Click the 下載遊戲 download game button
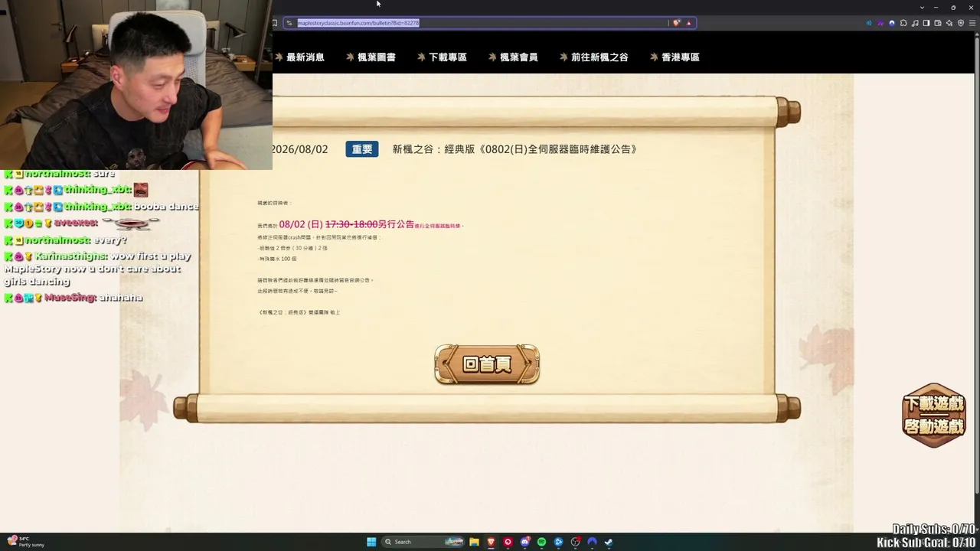The height and width of the screenshot is (551, 980). (933, 403)
